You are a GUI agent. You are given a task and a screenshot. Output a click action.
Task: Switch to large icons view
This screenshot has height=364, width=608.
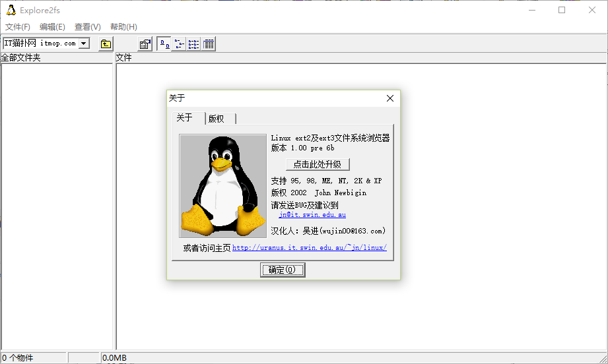(164, 44)
